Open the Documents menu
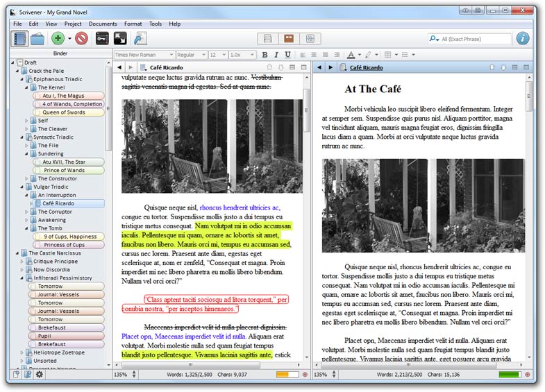This screenshot has height=392, width=545. point(103,24)
